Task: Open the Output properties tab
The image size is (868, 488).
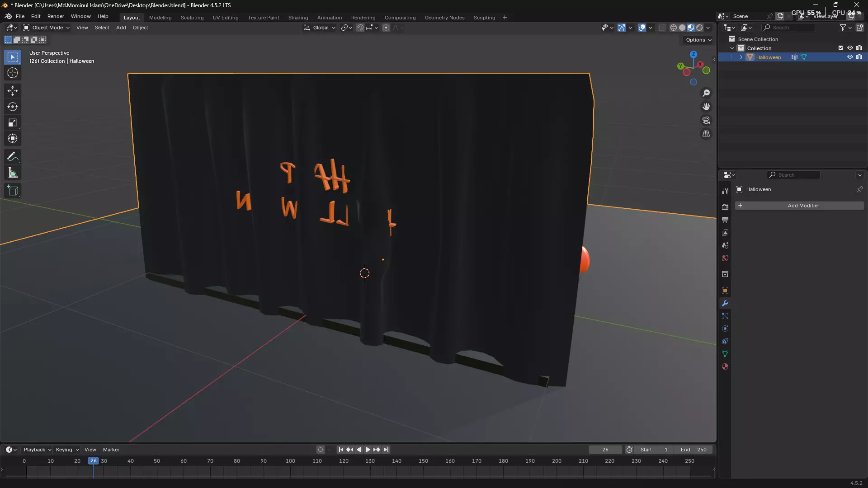Action: [x=725, y=220]
